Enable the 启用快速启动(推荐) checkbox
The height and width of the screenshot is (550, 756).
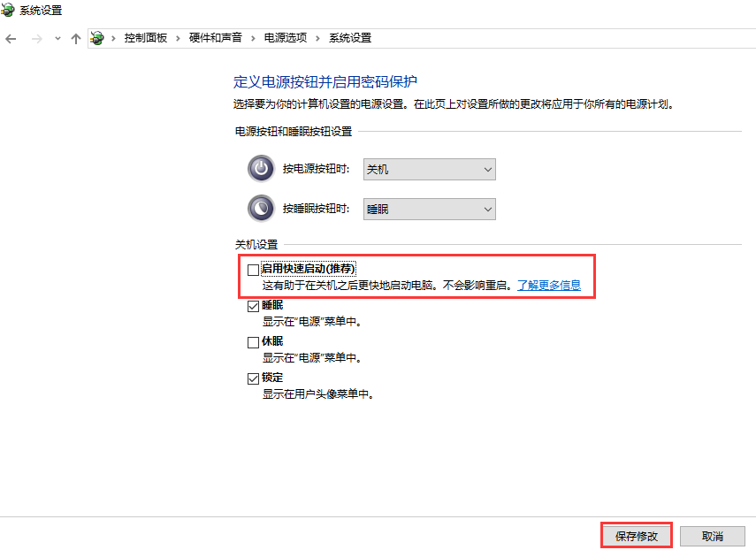tap(252, 268)
